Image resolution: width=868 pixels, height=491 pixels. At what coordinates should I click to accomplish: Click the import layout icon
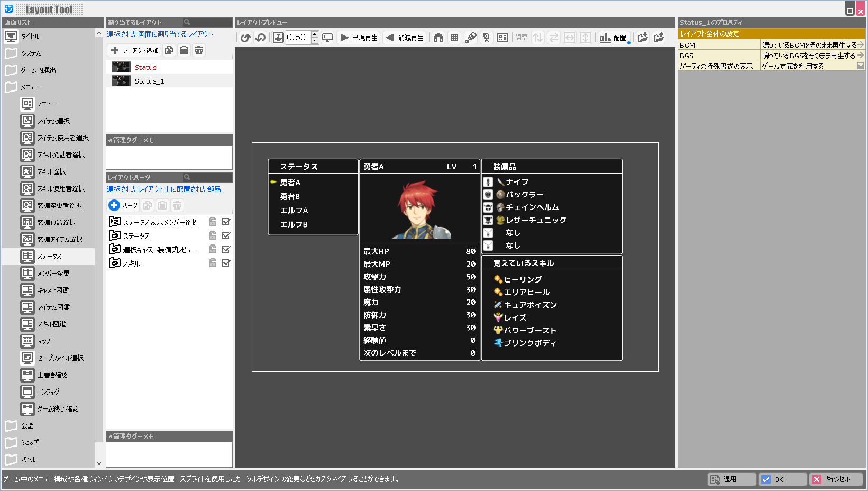[643, 38]
